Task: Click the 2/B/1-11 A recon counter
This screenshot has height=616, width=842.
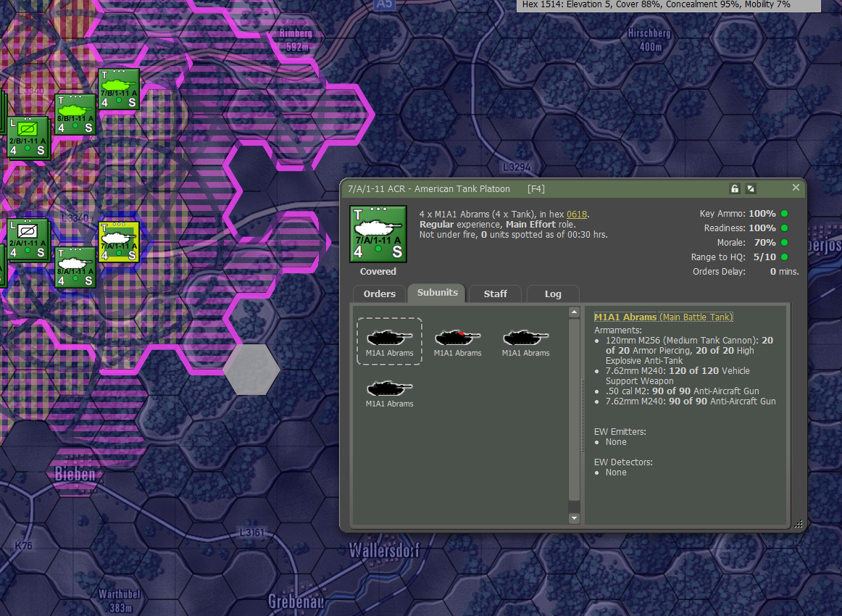Action: pyautogui.click(x=26, y=138)
